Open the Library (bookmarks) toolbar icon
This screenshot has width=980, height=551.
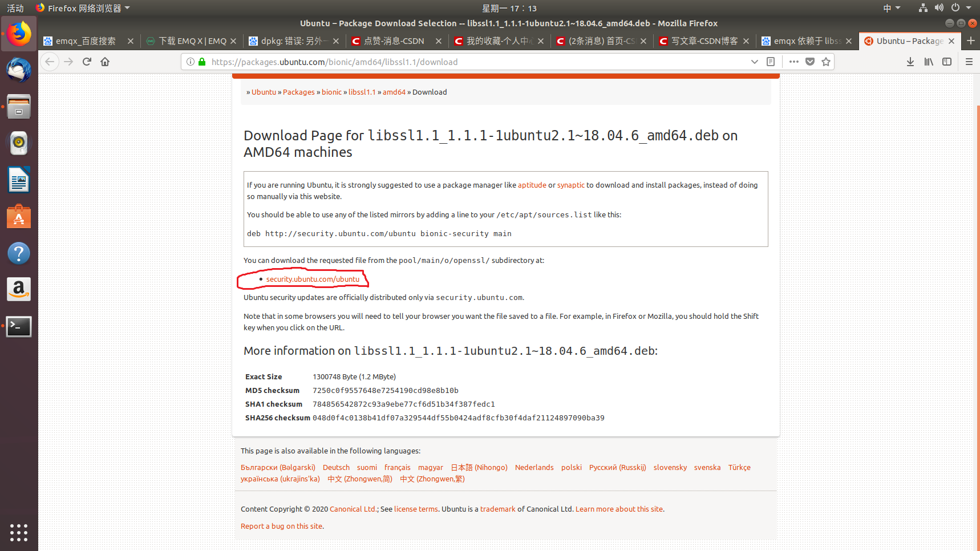point(929,62)
